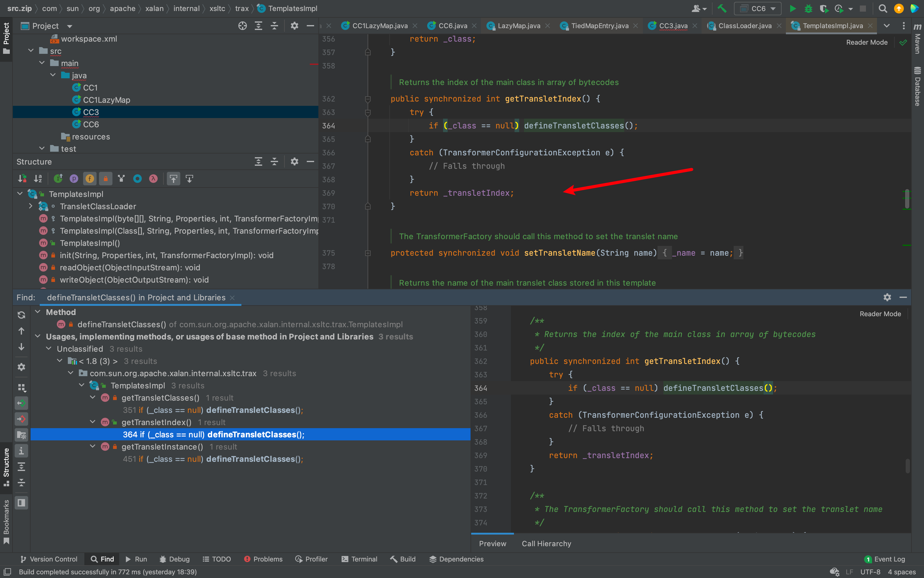Viewport: 924px width, 578px height.
Task: Collapse the java folder in Project tree
Action: (53, 75)
